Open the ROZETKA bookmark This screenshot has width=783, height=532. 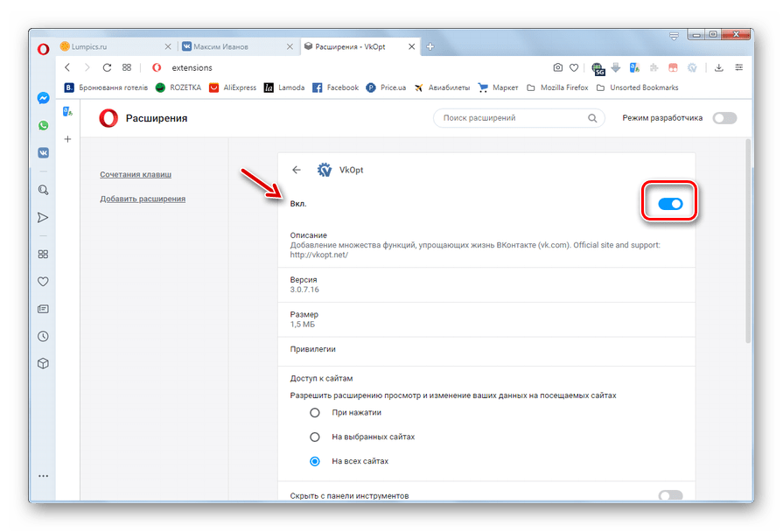[x=178, y=87]
